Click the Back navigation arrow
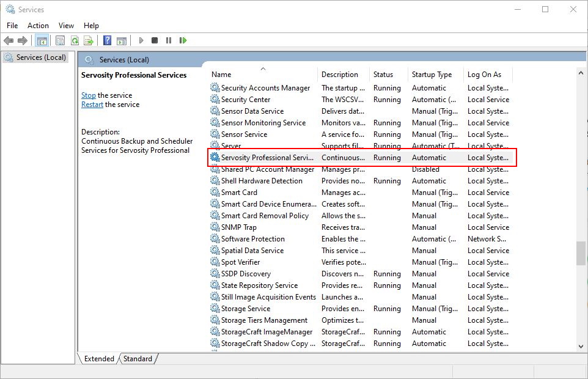Screen dimensions: 588x379 [9, 40]
